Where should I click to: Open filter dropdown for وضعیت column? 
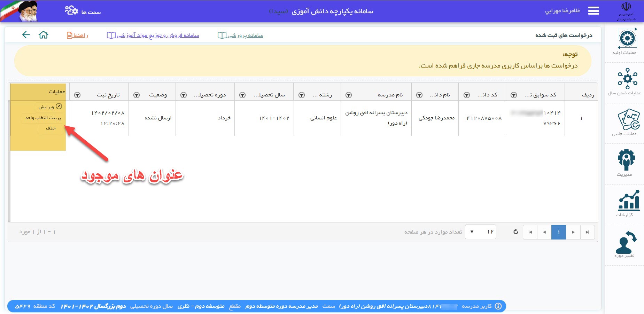tap(137, 95)
